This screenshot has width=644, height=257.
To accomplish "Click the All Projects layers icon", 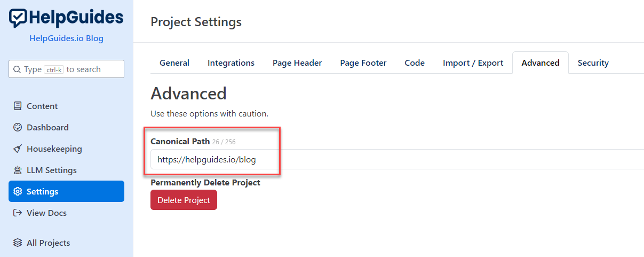I will [x=18, y=243].
